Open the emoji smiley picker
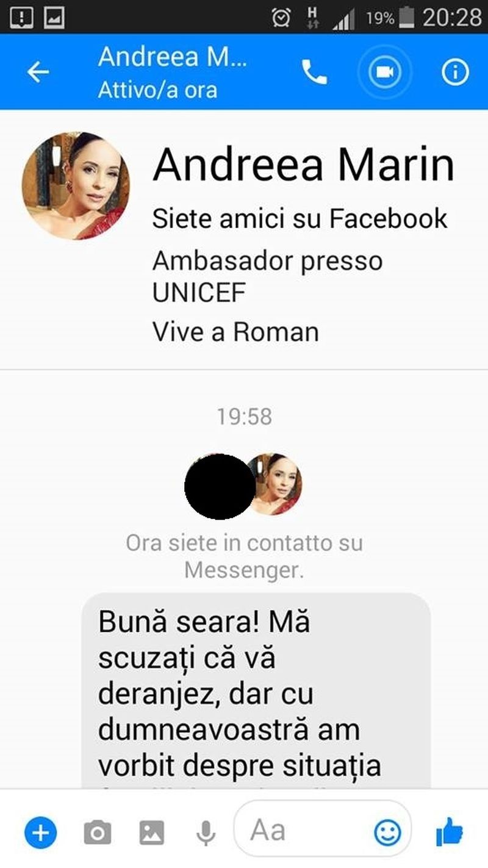The width and height of the screenshot is (488, 868). (387, 832)
